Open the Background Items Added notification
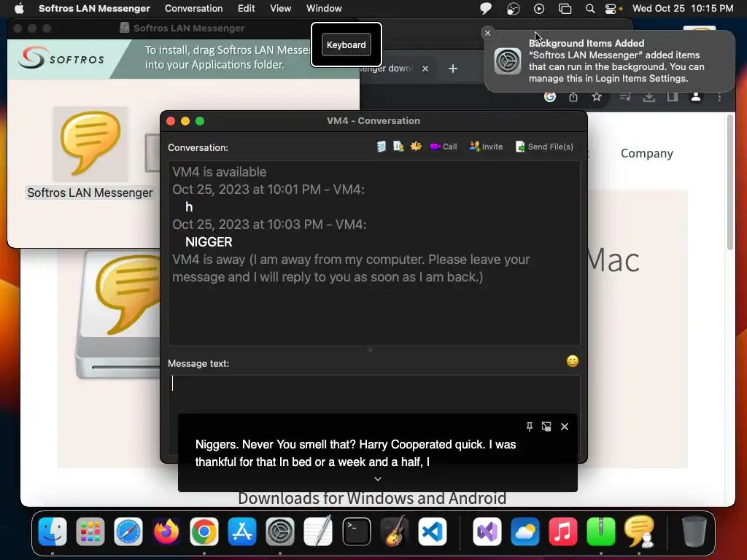 click(x=610, y=61)
